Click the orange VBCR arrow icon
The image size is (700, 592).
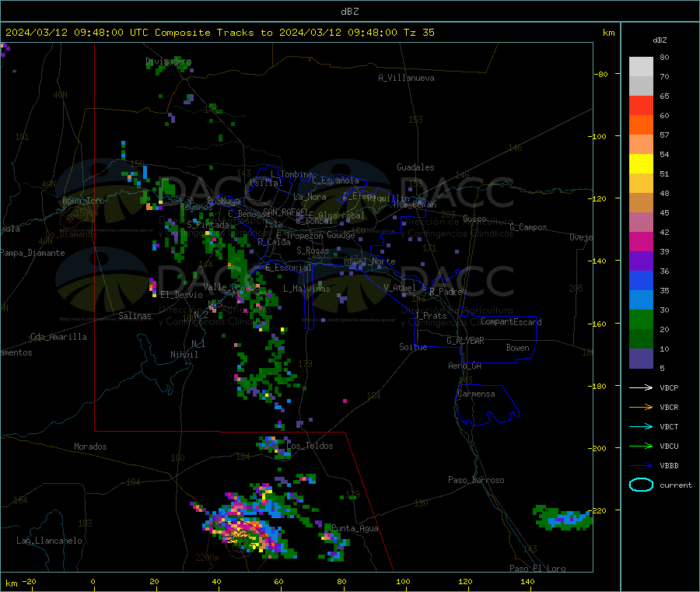click(x=641, y=407)
